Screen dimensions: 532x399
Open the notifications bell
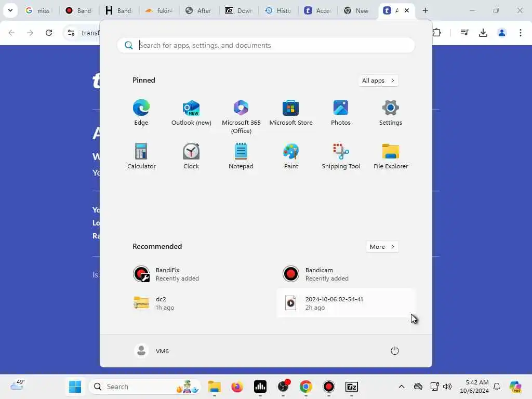pos(497,387)
